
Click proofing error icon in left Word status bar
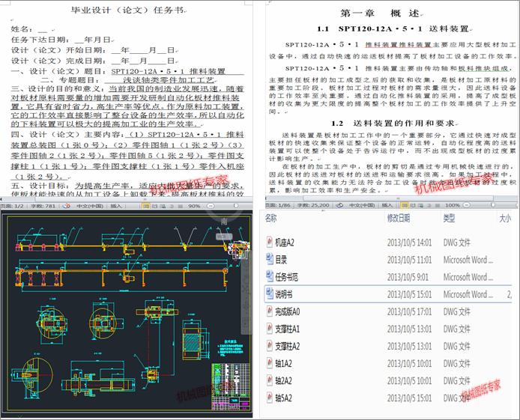click(67, 206)
